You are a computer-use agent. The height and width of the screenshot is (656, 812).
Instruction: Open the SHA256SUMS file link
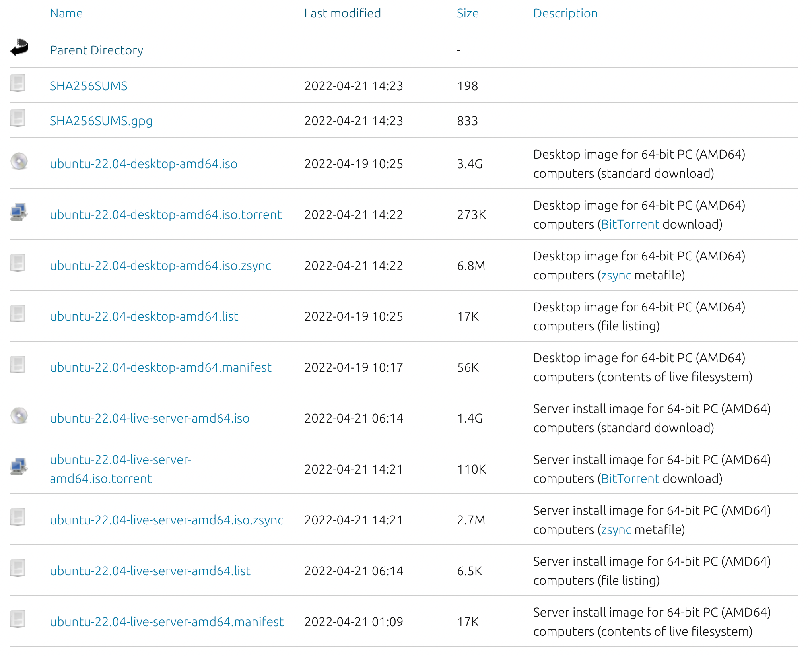click(88, 86)
